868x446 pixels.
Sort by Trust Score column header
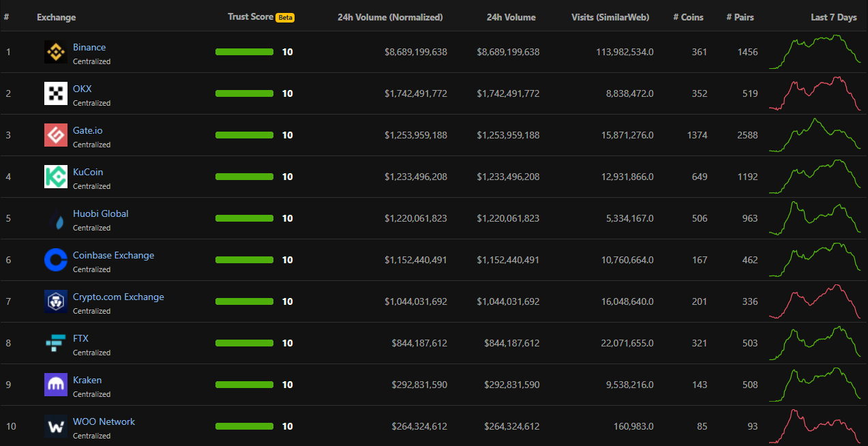[250, 17]
